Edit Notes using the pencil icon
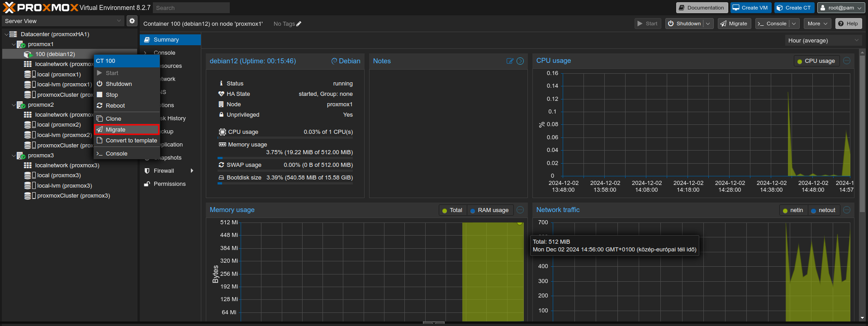This screenshot has width=868, height=326. coord(510,61)
